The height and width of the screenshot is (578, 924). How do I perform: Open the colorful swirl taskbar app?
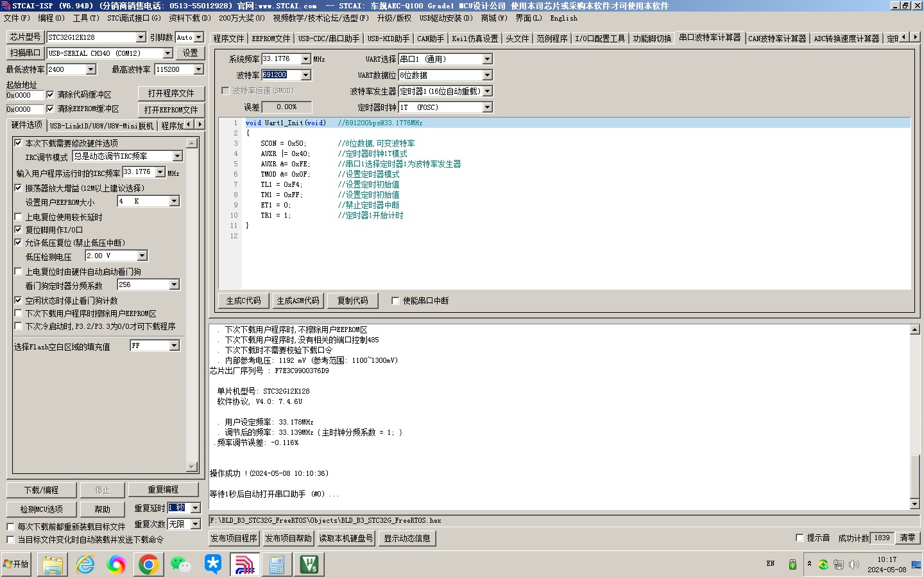[117, 565]
